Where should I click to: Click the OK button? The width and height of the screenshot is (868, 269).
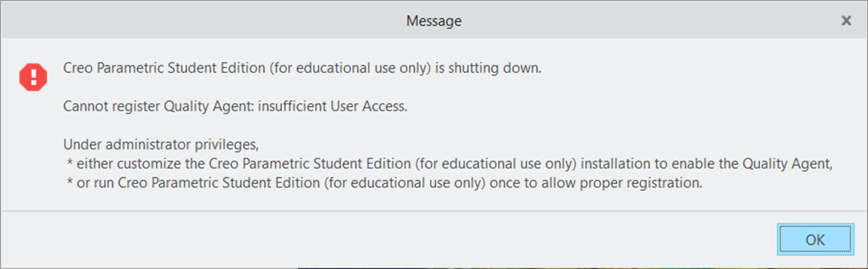coord(815,240)
